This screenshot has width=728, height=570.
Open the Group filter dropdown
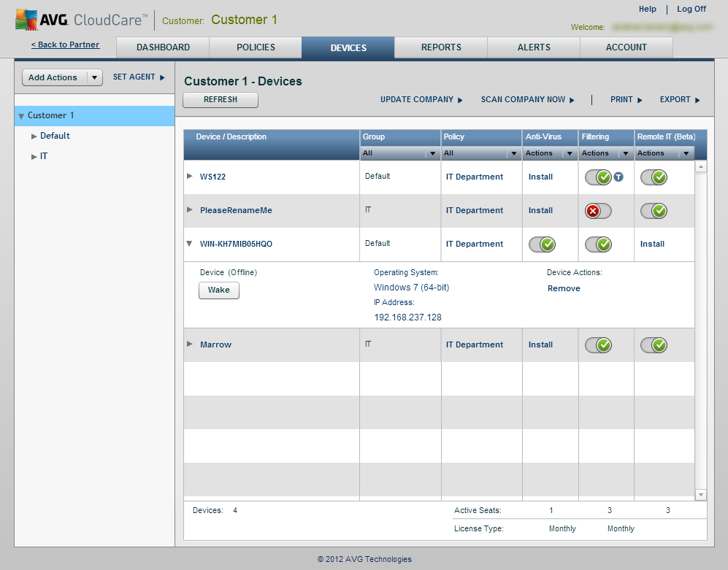tap(400, 153)
